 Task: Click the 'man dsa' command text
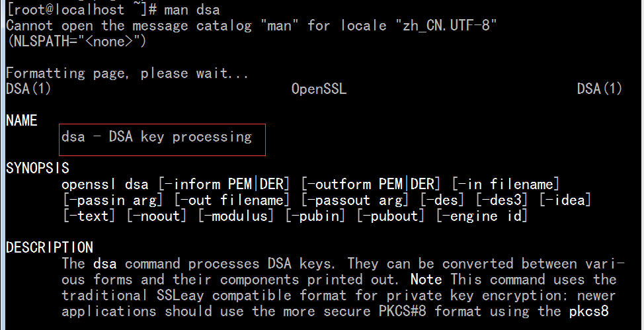pyautogui.click(x=192, y=9)
